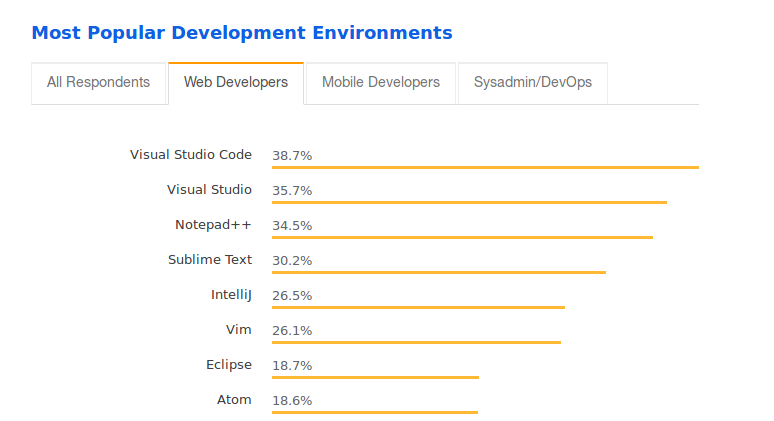
Task: Click the Visual Studio row label
Action: [209, 190]
